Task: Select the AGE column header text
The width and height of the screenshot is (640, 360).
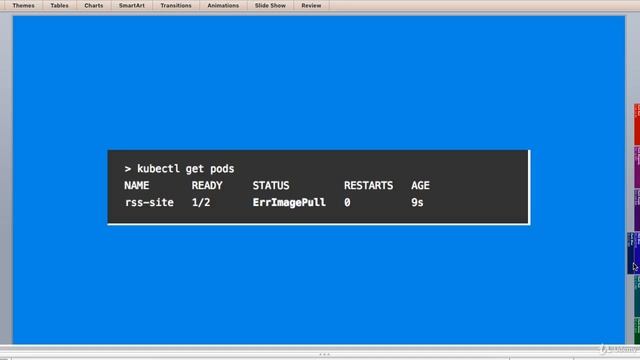Action: coord(420,186)
